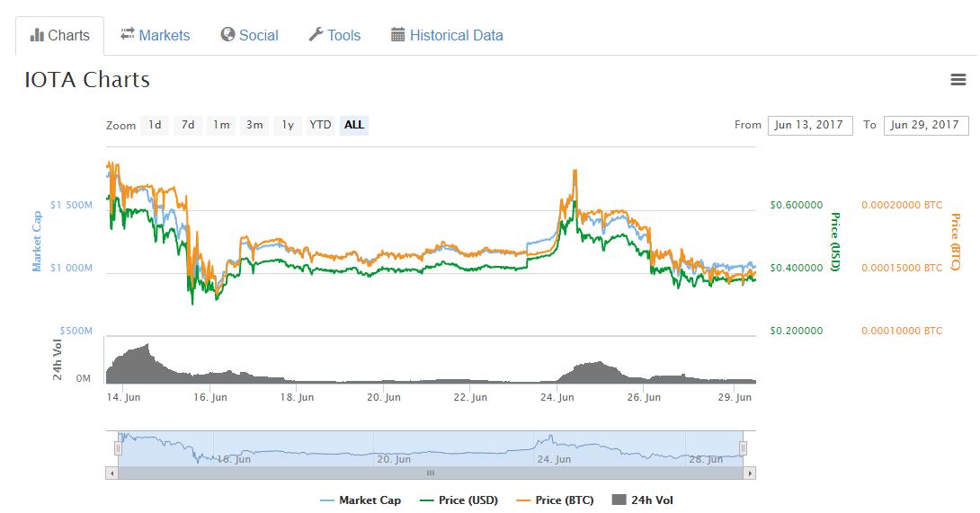
Task: Click the 14. Jun x-axis date label
Action: (x=123, y=397)
